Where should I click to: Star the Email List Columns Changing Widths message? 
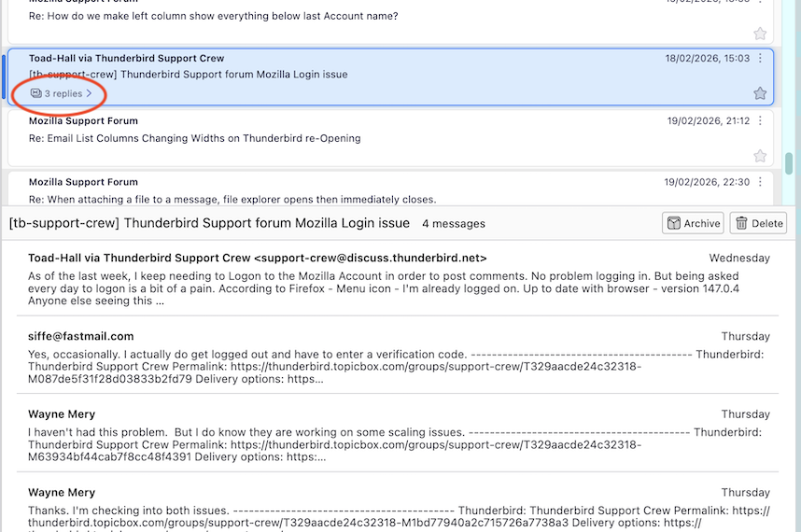pyautogui.click(x=760, y=156)
